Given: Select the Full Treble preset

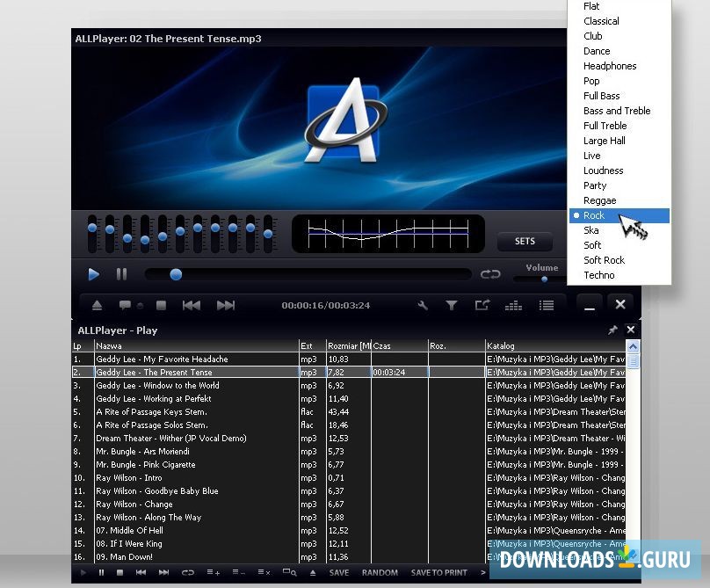Looking at the screenshot, I should (x=619, y=126).
